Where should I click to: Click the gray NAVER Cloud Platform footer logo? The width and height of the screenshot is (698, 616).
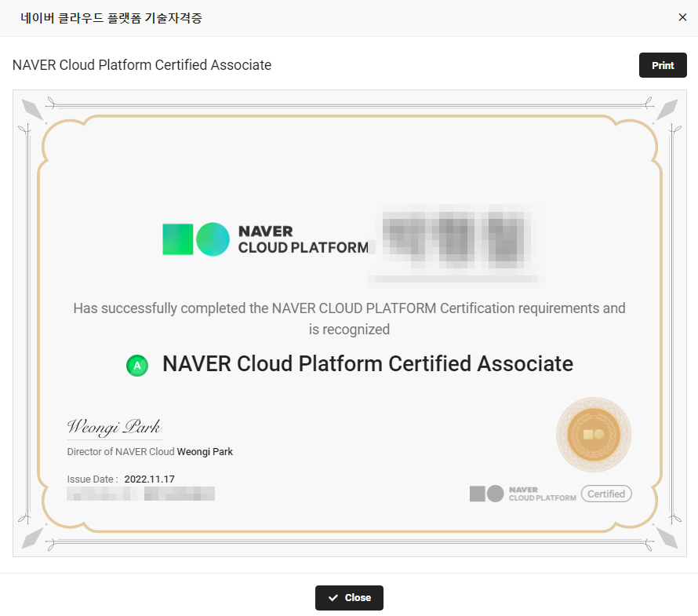[522, 494]
